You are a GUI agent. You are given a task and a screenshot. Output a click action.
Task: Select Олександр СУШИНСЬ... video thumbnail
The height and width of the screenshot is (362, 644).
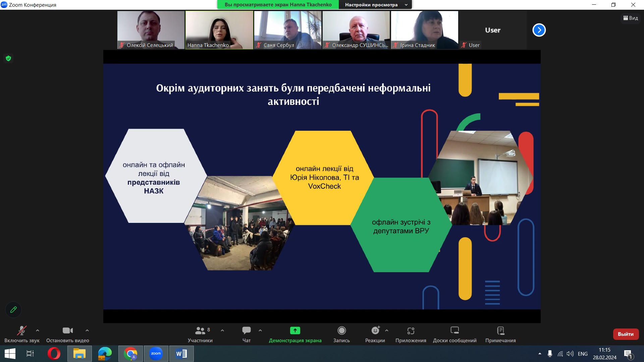click(x=356, y=30)
